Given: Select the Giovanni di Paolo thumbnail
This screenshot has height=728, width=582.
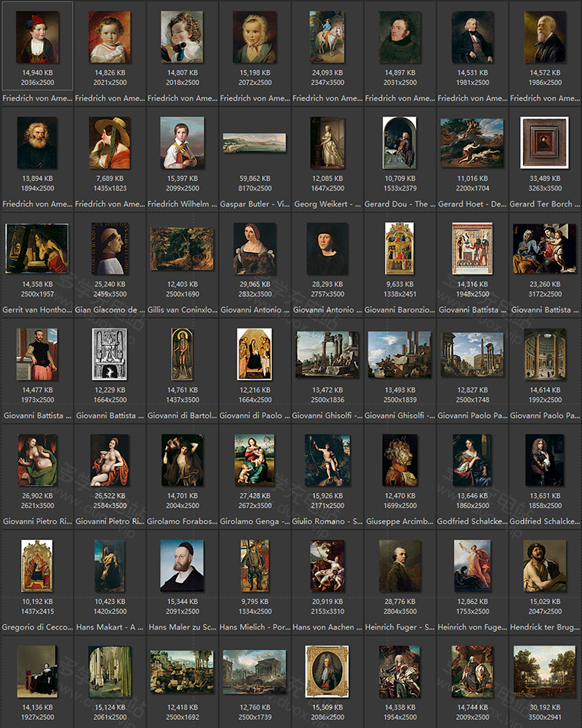Looking at the screenshot, I should pyautogui.click(x=254, y=354).
